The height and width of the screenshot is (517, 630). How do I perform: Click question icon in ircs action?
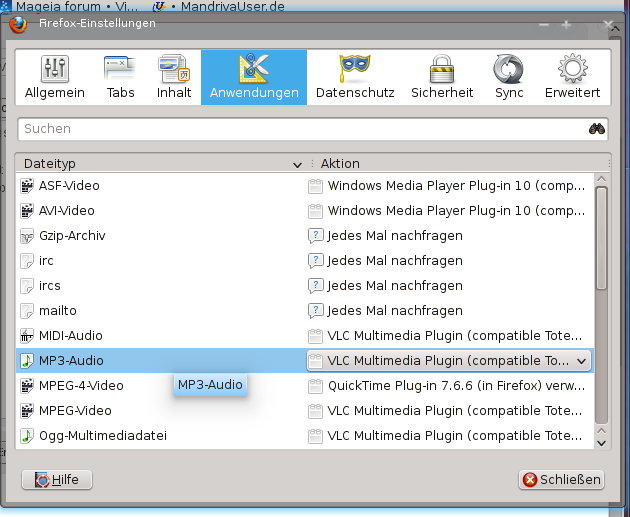tap(315, 286)
